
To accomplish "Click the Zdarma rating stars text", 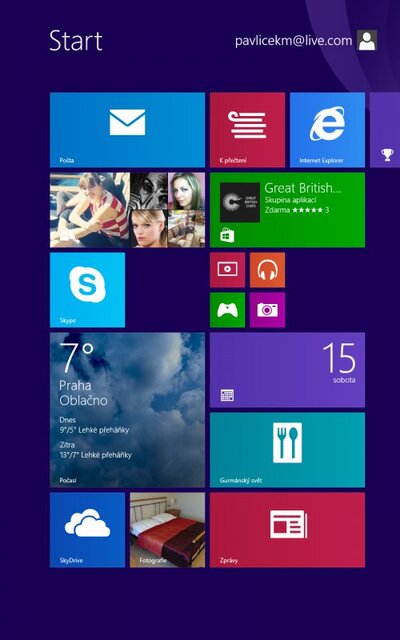I will 297,210.
